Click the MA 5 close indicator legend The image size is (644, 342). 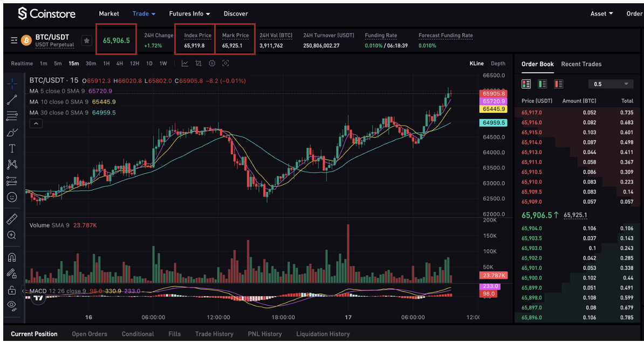(x=71, y=91)
